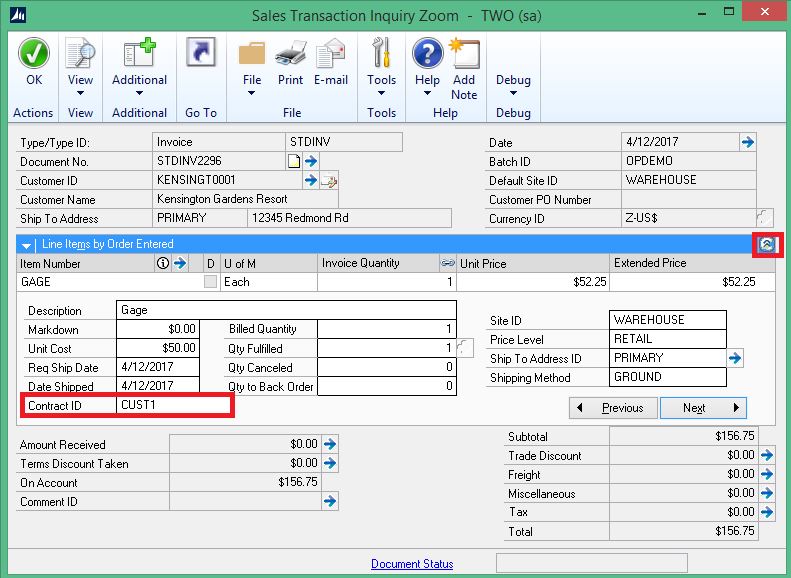Viewport: 791px width, 578px height.
Task: Expand the Help dropdown arrow
Action: pos(427,93)
